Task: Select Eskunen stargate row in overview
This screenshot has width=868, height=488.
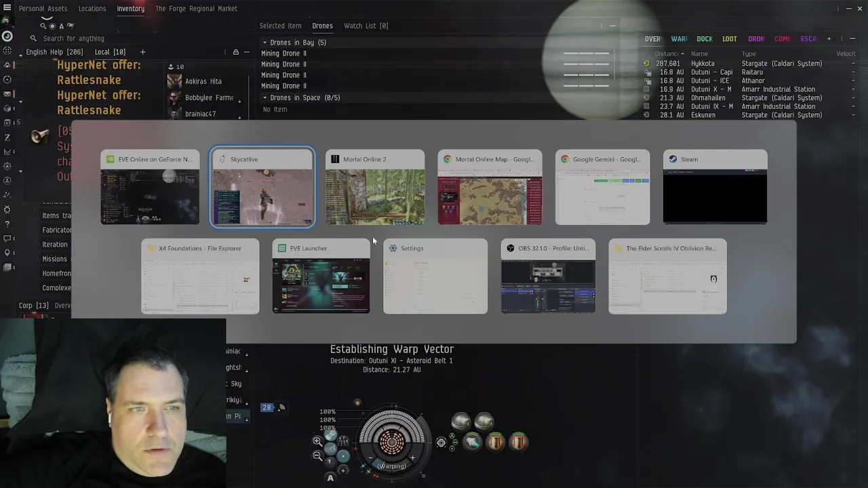Action: pyautogui.click(x=749, y=115)
